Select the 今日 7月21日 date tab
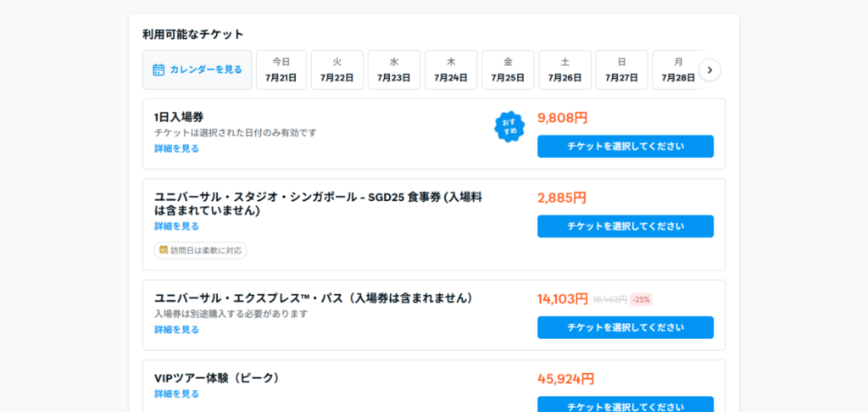The image size is (868, 412). coord(281,70)
